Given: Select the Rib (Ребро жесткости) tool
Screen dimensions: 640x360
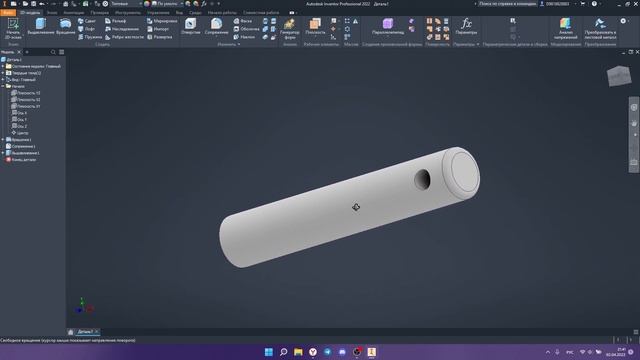Looking at the screenshot, I should [x=124, y=37].
